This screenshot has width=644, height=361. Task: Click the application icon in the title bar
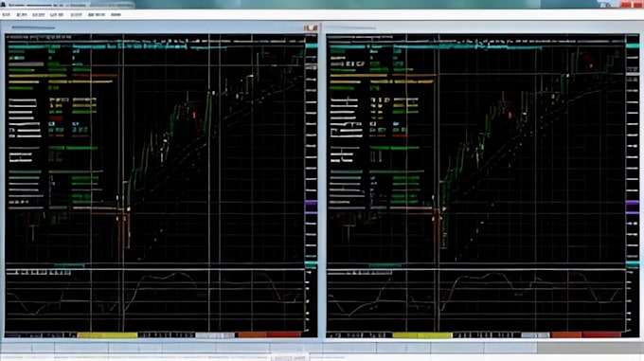[x=3, y=4]
